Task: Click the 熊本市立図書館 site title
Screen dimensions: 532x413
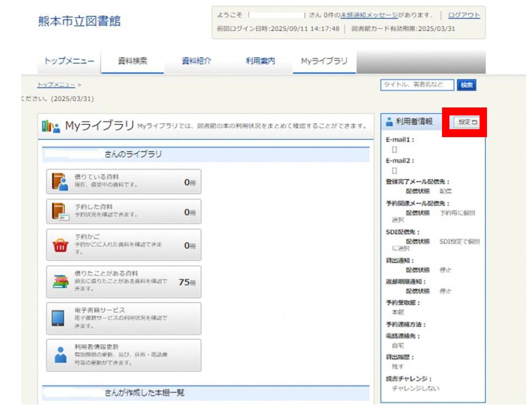Action: tap(79, 21)
